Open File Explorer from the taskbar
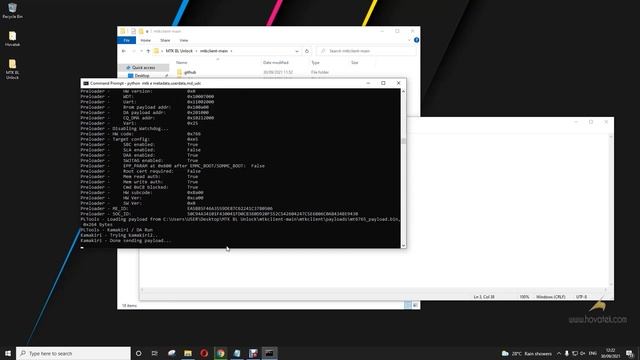Image resolution: width=640 pixels, height=360 pixels. click(188, 353)
